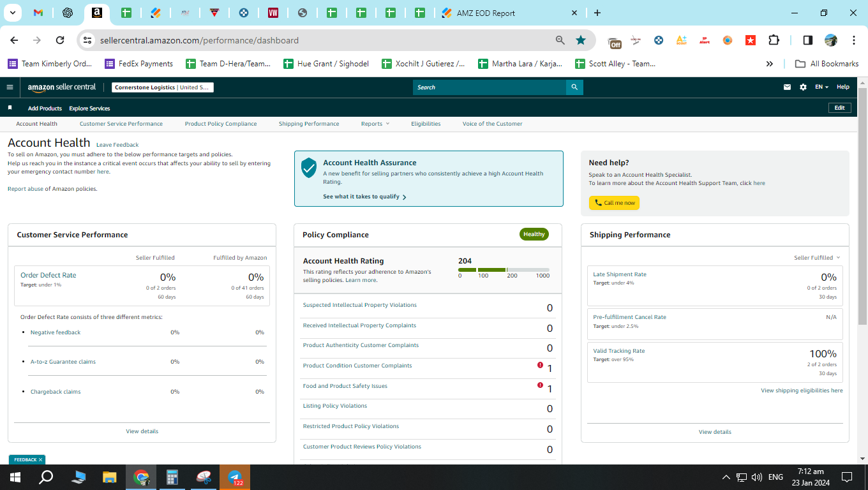The width and height of the screenshot is (868, 490).
Task: Click the alert icon for Product Condition Complaints
Action: point(540,365)
